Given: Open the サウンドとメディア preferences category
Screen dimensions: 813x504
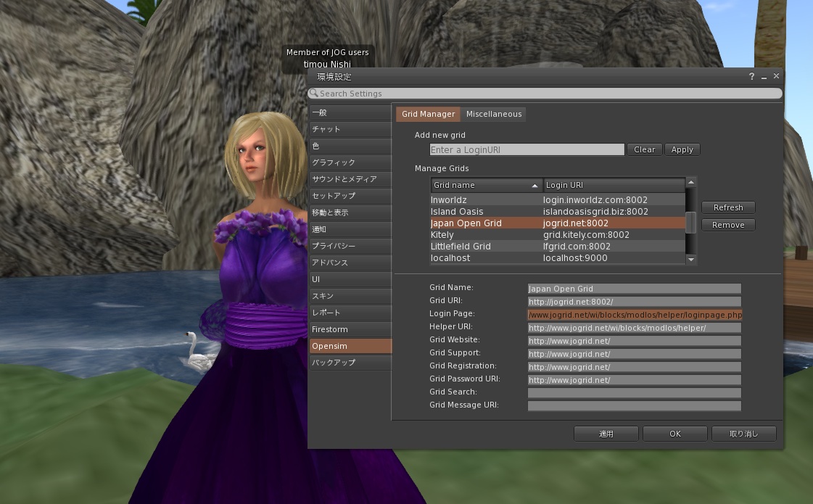Looking at the screenshot, I should coord(350,179).
